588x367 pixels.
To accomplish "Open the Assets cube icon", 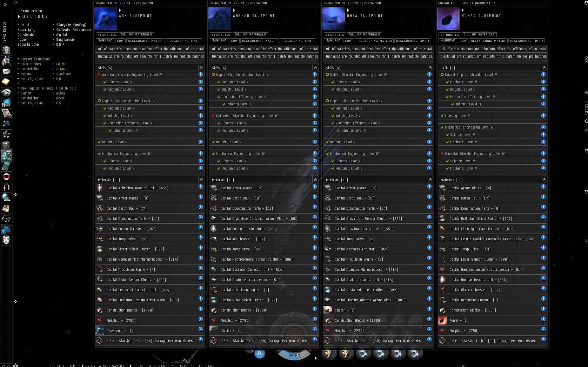I will click(6, 145).
